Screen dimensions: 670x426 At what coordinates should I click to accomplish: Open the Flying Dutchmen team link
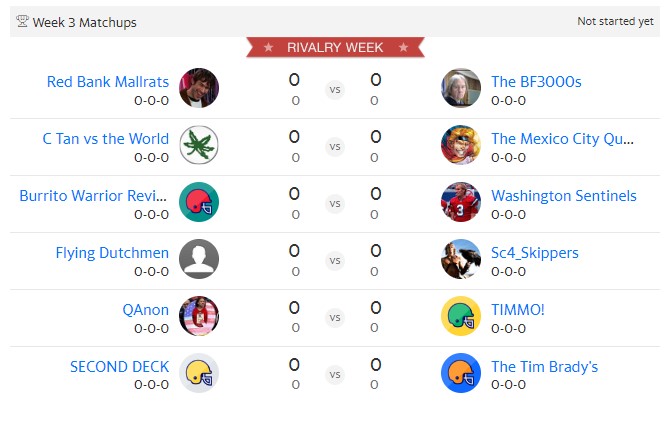tap(112, 253)
